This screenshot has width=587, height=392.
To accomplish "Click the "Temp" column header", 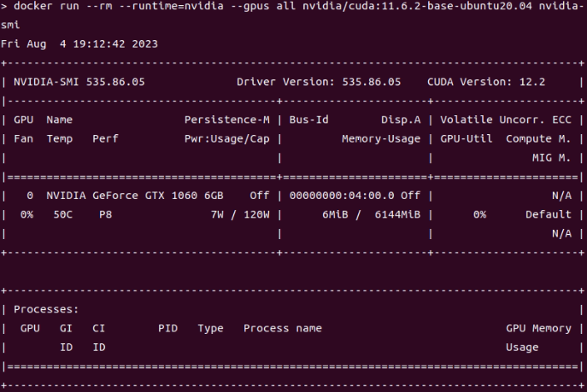I will [60, 139].
